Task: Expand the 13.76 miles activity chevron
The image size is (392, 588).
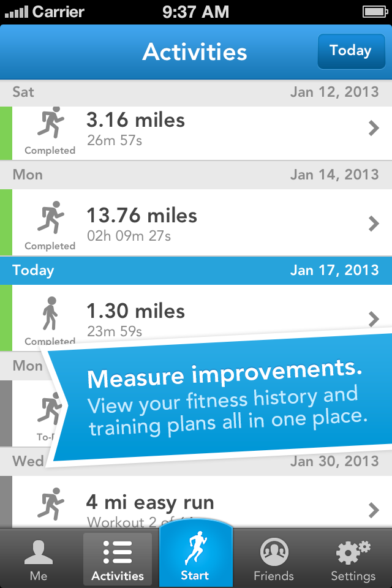Action: coord(374,224)
